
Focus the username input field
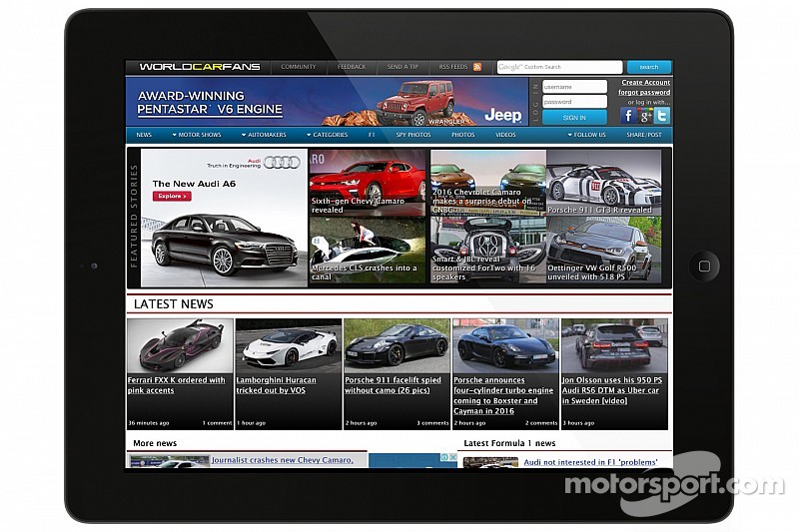(x=574, y=87)
